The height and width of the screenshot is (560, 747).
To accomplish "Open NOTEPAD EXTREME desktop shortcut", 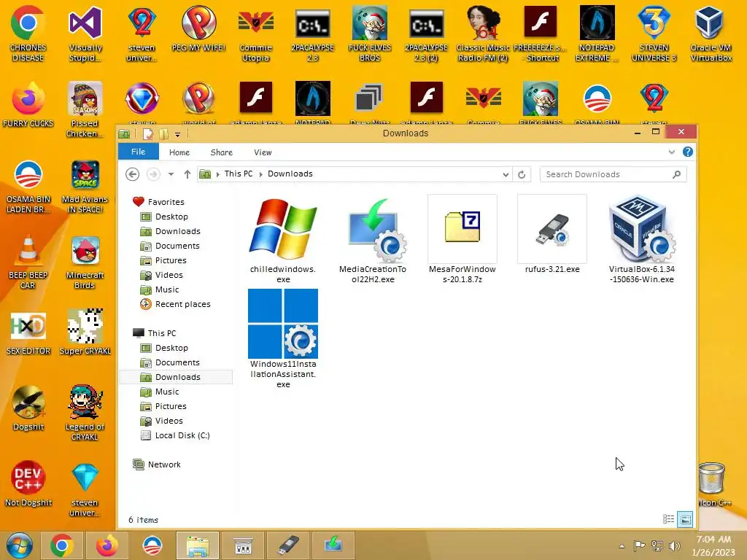I will point(597,34).
